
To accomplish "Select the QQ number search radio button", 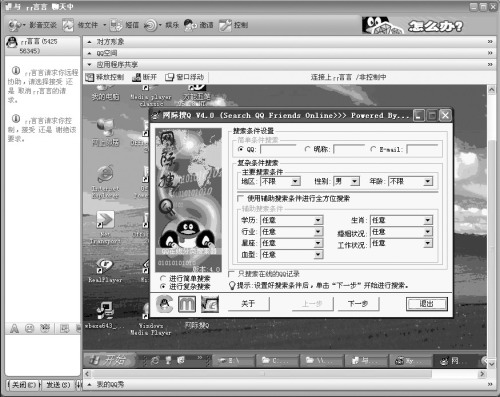I will tap(240, 149).
